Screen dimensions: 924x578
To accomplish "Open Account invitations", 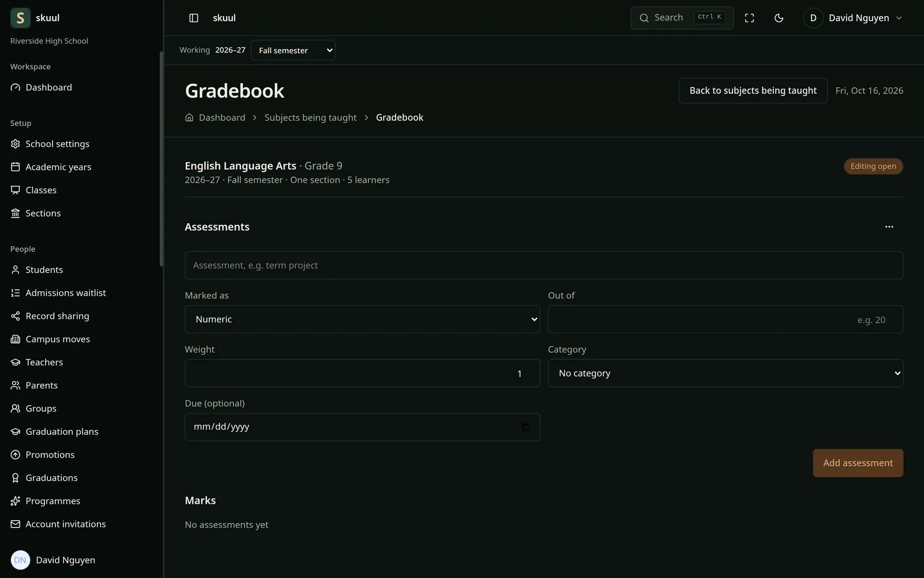I will click(65, 524).
